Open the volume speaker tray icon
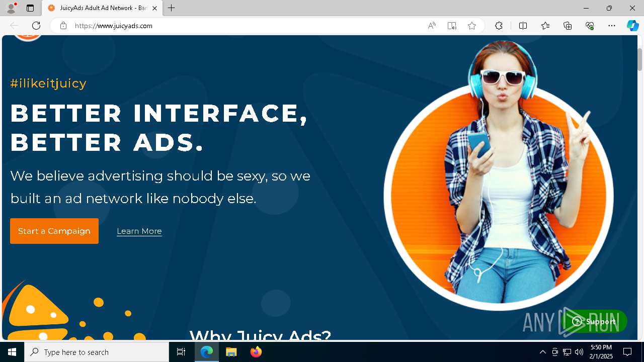 (x=579, y=352)
